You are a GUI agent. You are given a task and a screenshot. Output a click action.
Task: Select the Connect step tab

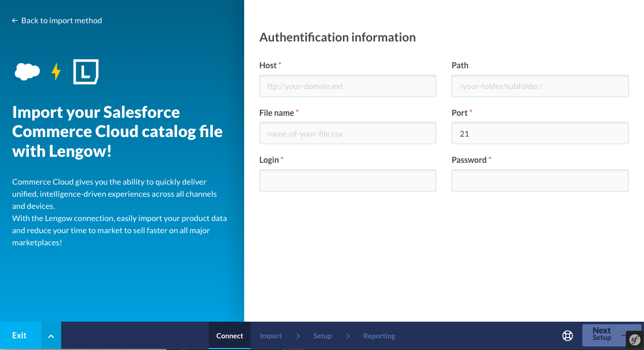point(229,336)
